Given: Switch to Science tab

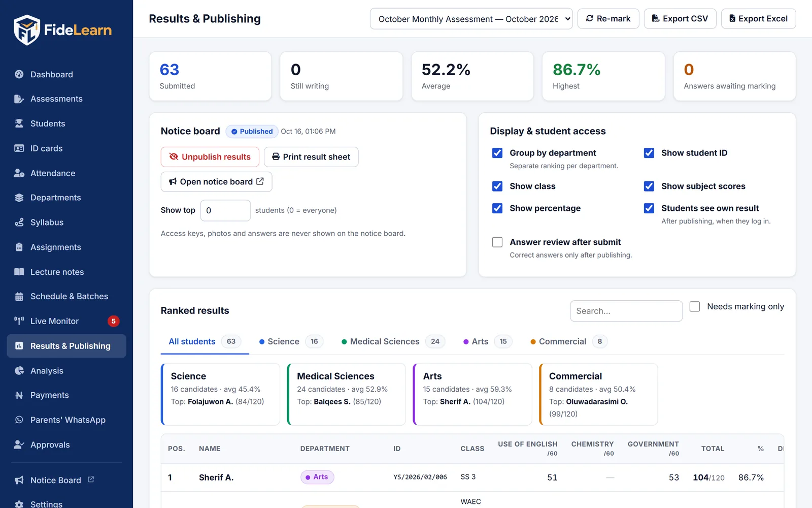Looking at the screenshot, I should 291,341.
